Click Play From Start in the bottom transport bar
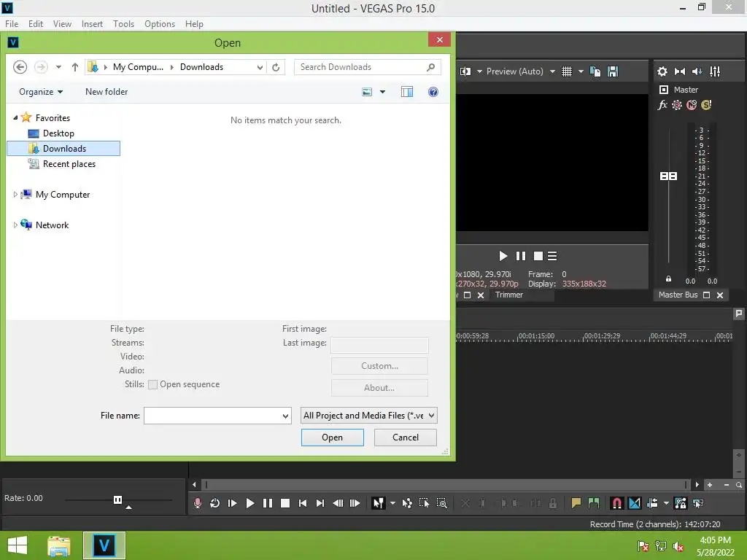 pos(233,503)
